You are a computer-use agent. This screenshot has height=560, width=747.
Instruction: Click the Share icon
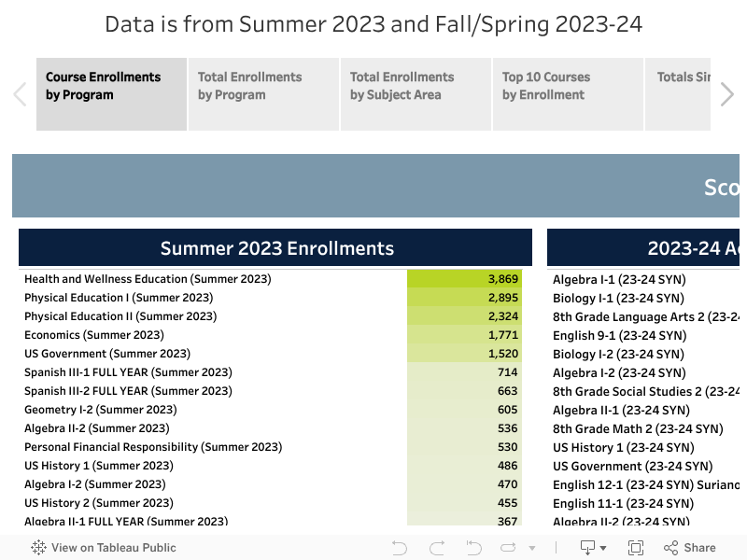[670, 548]
